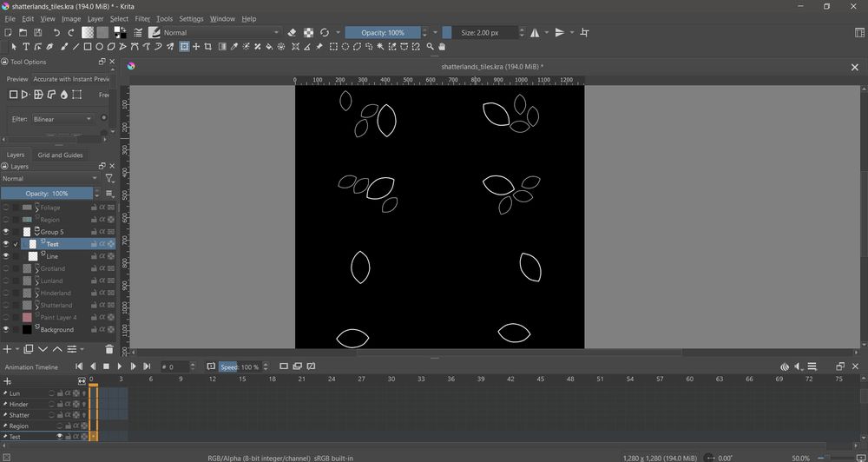Toggle horizontal mirror mode icon
868x462 pixels.
[x=535, y=33]
